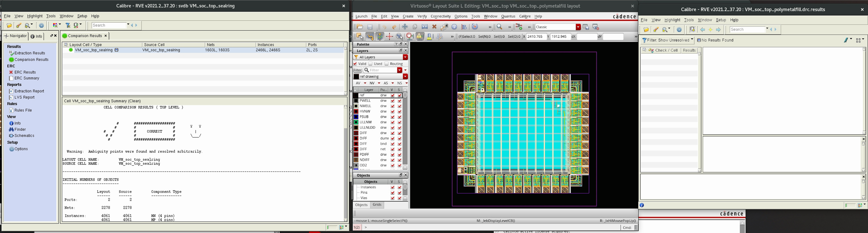This screenshot has height=233, width=868.
Task: Click the Virtuoso open design folder icon
Action: (x=360, y=27)
